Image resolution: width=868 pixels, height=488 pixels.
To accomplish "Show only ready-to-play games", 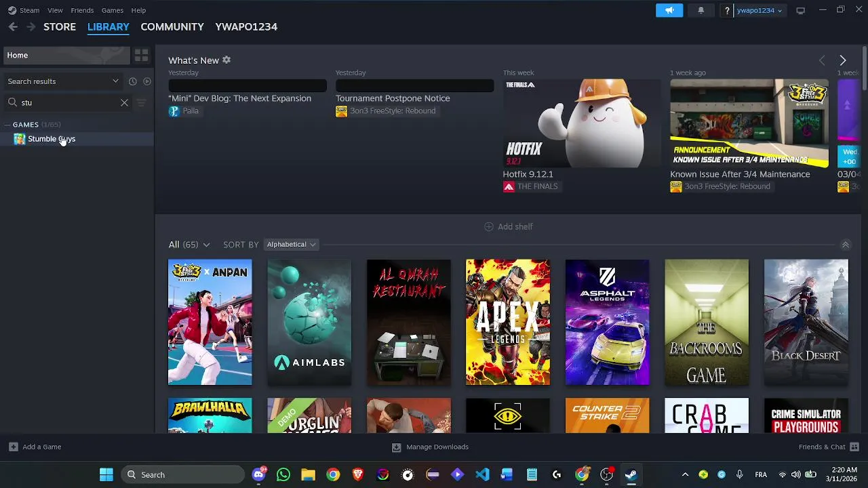I will point(146,81).
